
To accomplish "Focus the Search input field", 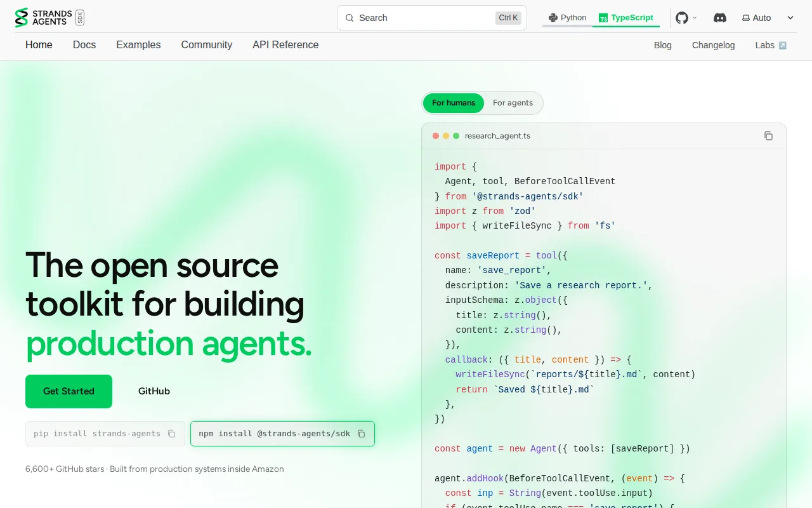I will click(432, 18).
